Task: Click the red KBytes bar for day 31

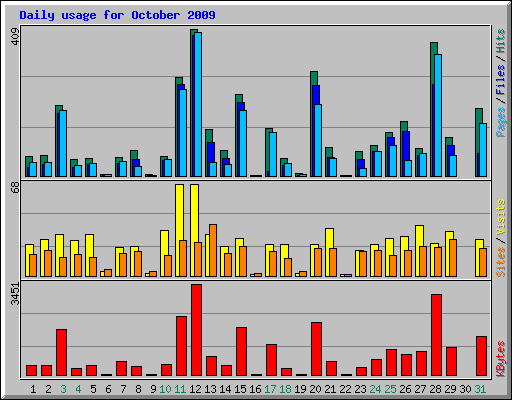Action: [x=482, y=356]
